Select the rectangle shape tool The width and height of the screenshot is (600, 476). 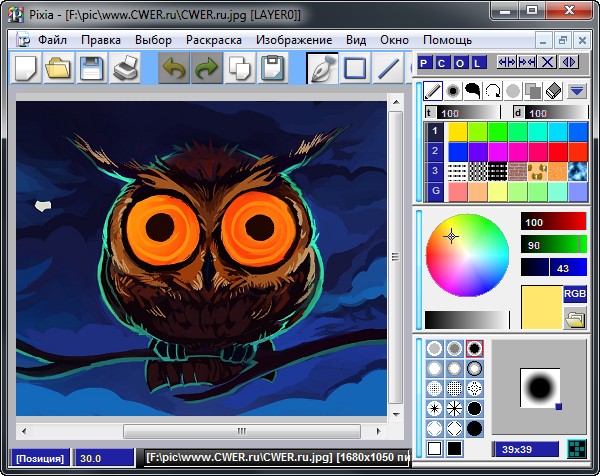coord(355,68)
